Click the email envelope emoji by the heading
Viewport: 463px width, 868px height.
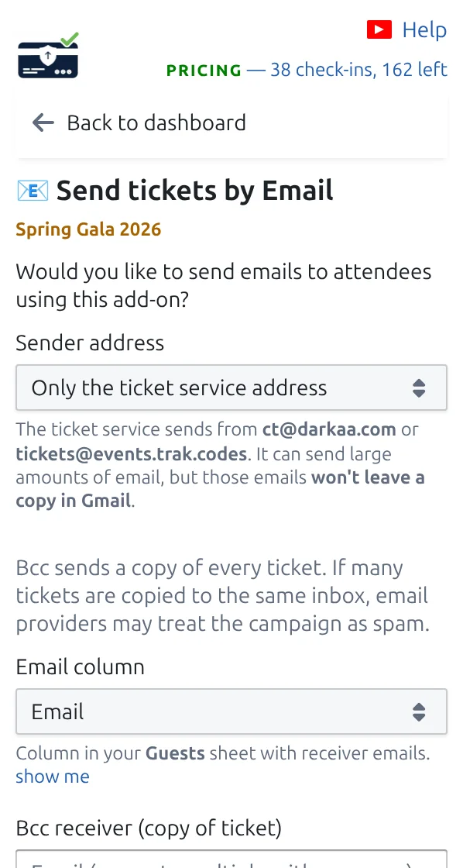coord(33,191)
